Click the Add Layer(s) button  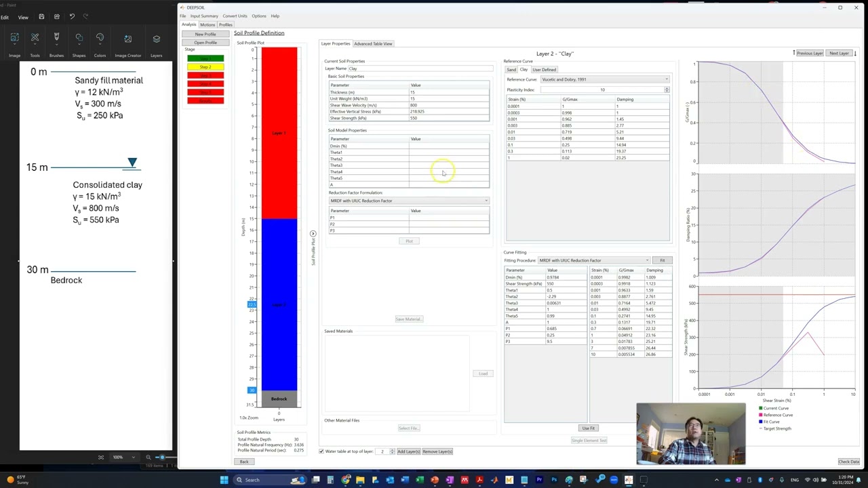click(408, 451)
